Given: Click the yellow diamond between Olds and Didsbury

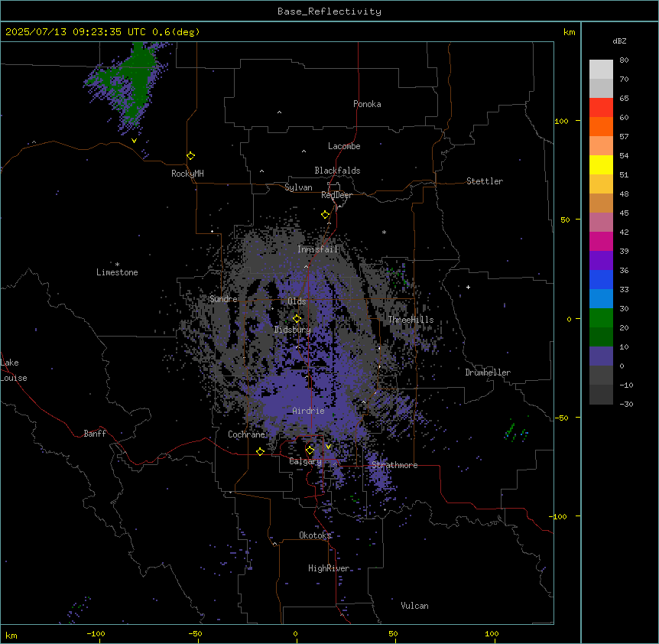Looking at the screenshot, I should point(297,319).
